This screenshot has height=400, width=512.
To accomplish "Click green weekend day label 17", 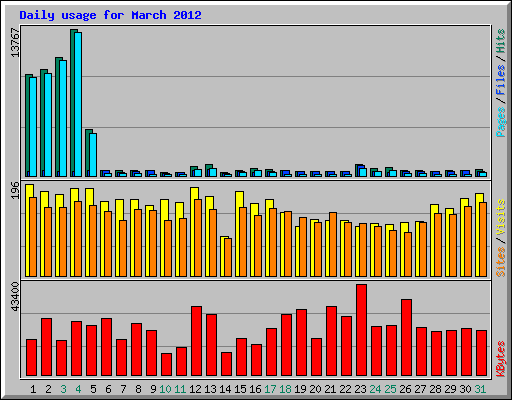I will [x=270, y=389].
